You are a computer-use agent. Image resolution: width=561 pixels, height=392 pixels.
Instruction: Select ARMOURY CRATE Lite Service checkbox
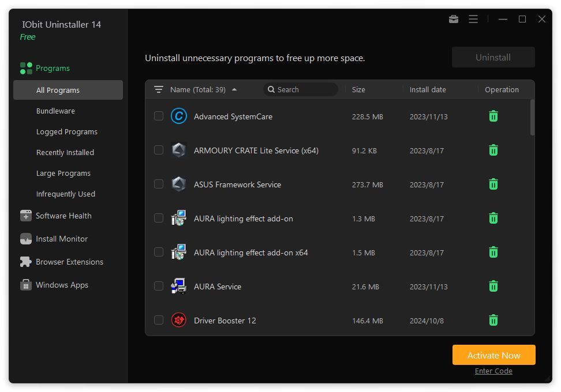pos(159,150)
